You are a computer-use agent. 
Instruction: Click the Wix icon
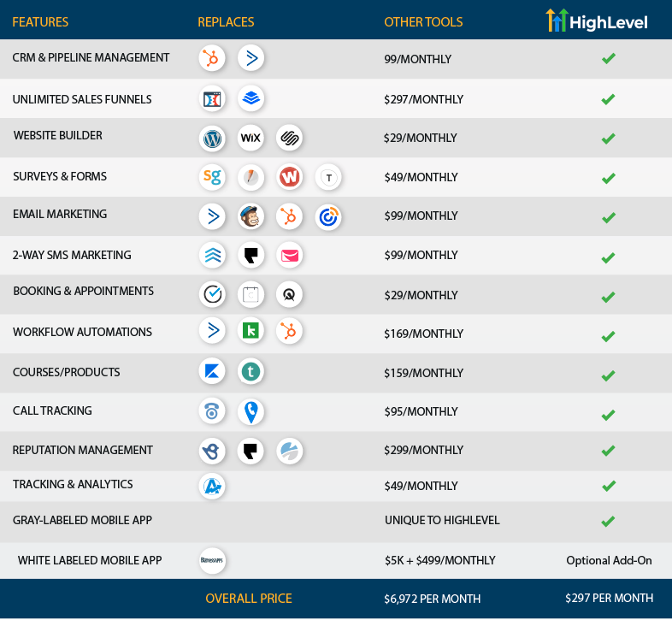click(251, 138)
